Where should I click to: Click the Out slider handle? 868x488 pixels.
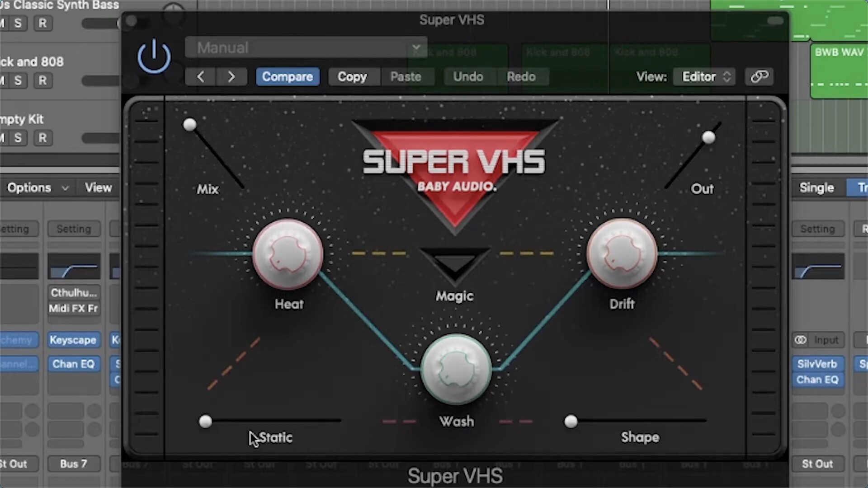tap(708, 137)
